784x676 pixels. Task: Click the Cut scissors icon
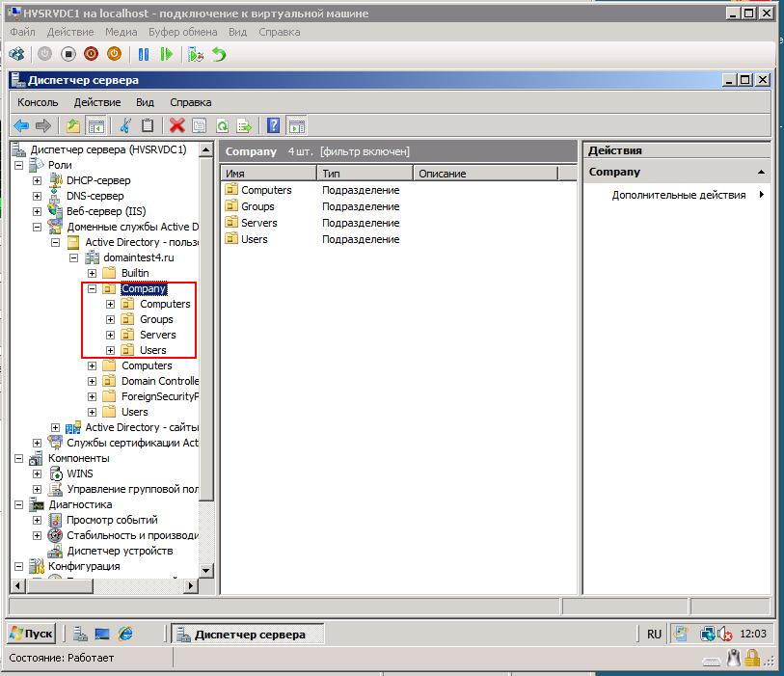tap(125, 125)
